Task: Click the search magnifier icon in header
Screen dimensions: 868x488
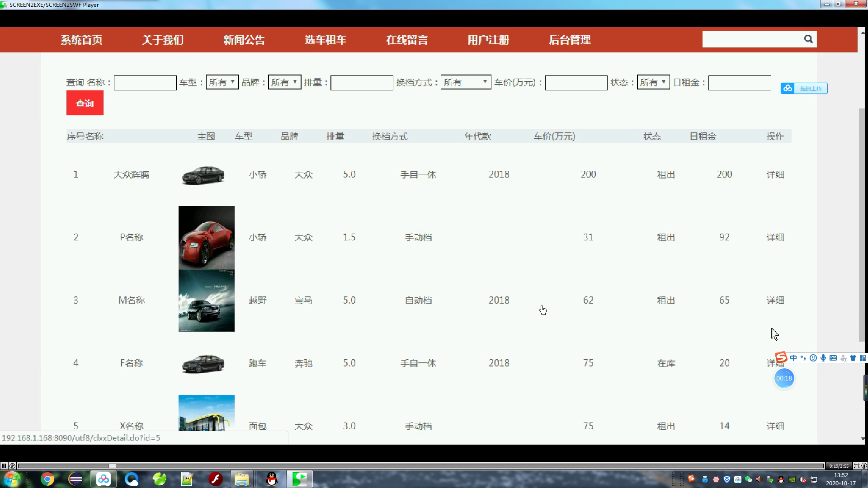Action: [808, 39]
